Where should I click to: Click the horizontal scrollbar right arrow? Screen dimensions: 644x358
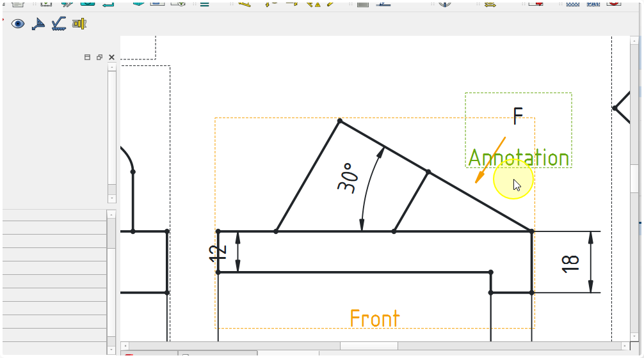[x=625, y=346]
